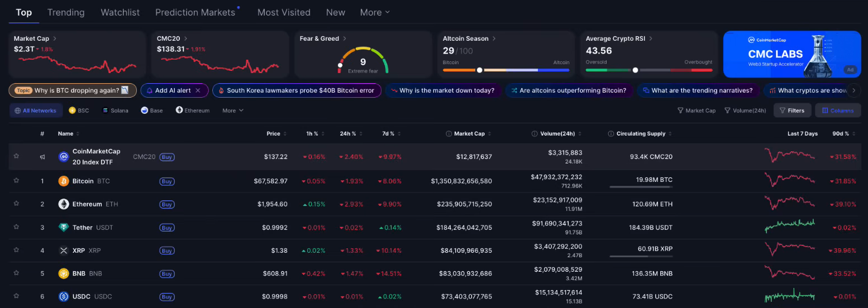Toggle the watchlist star for XRP
868x308 pixels.
click(x=16, y=251)
